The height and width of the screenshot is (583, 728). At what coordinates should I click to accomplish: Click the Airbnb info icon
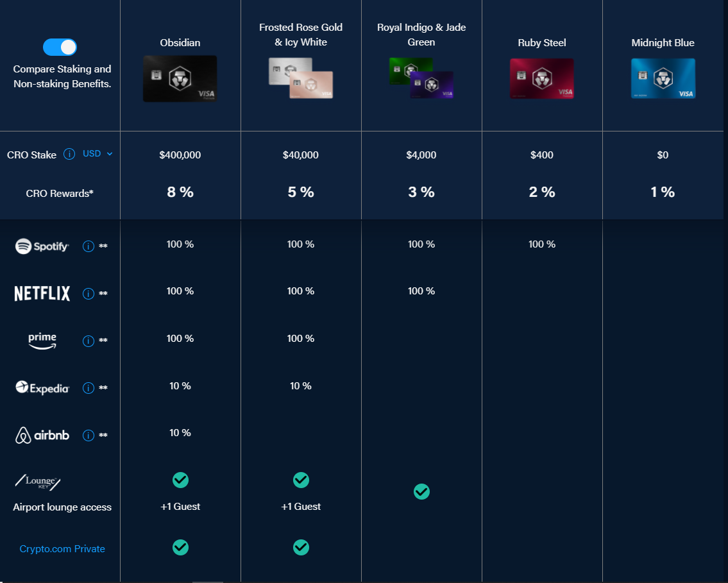tap(89, 435)
